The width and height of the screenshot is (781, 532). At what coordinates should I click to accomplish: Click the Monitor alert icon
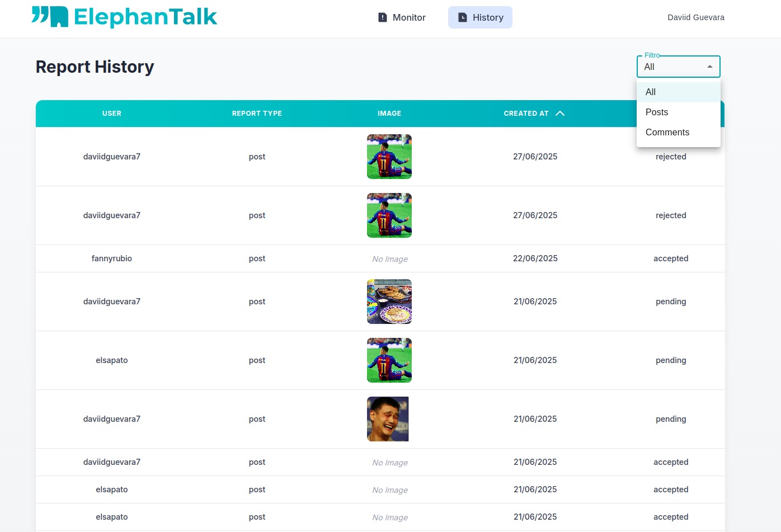pyautogui.click(x=383, y=17)
